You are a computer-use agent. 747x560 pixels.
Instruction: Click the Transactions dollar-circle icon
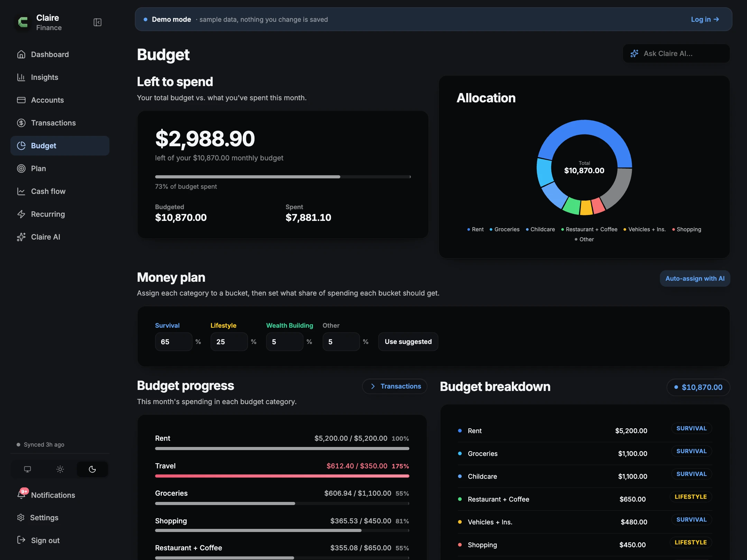[x=21, y=123]
